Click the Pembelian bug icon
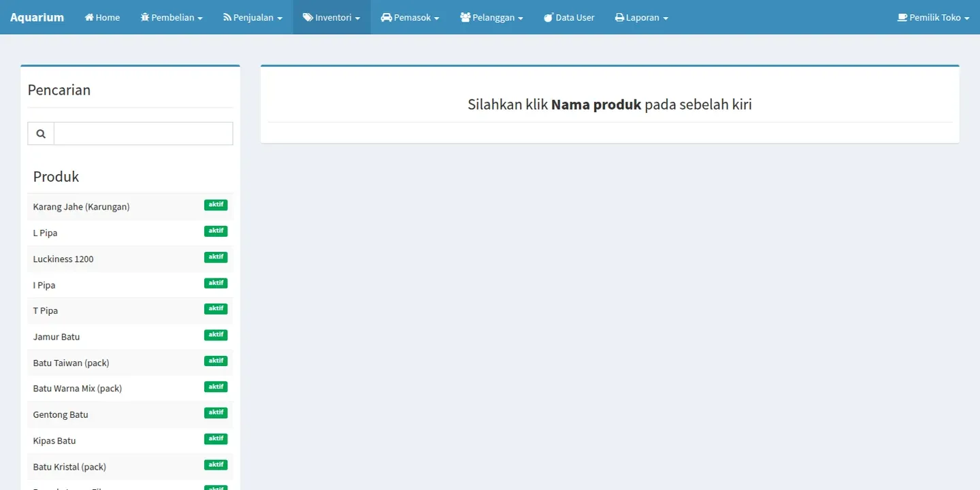980x490 pixels. (x=145, y=18)
